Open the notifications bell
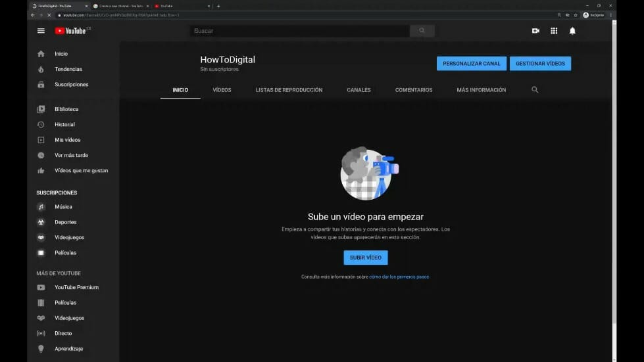The height and width of the screenshot is (362, 644). [x=572, y=31]
